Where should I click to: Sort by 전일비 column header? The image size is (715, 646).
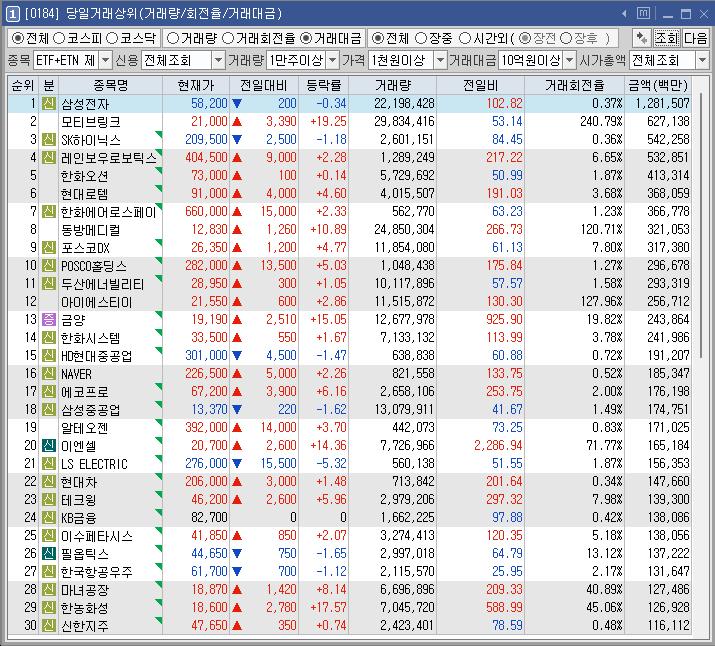click(x=481, y=85)
